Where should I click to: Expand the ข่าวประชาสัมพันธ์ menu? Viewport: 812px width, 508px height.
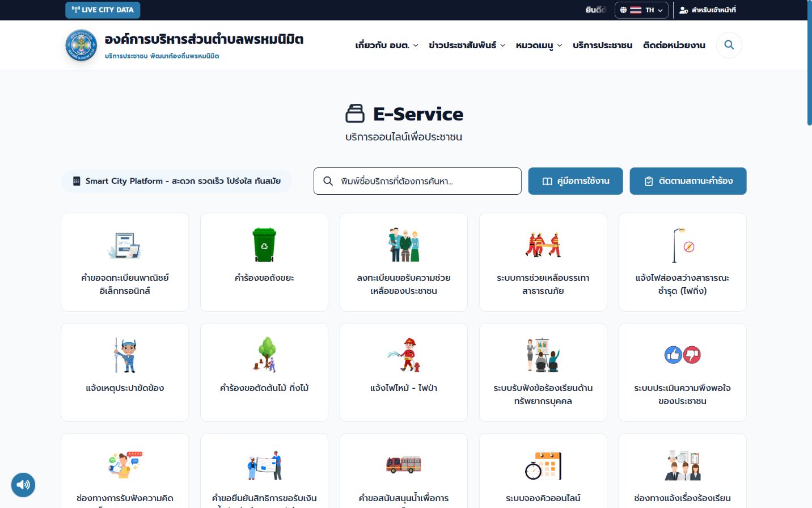467,45
